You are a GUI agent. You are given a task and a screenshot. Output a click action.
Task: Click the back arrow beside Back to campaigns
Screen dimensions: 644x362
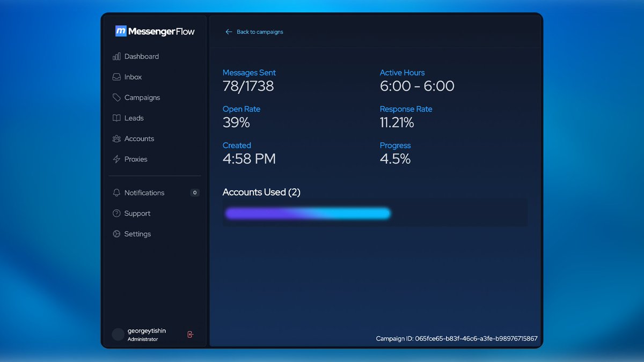[x=229, y=32]
